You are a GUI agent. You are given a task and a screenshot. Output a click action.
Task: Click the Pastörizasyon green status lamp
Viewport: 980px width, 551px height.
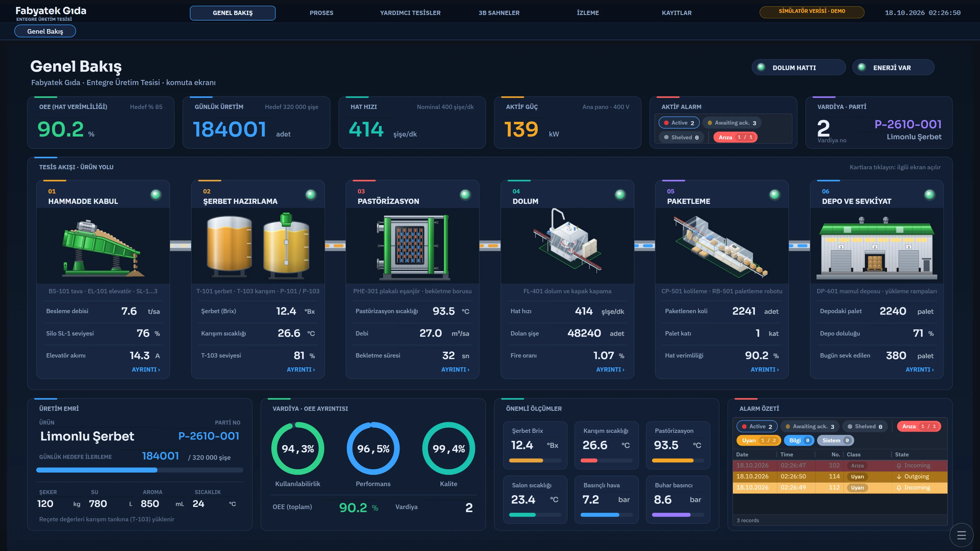[465, 195]
